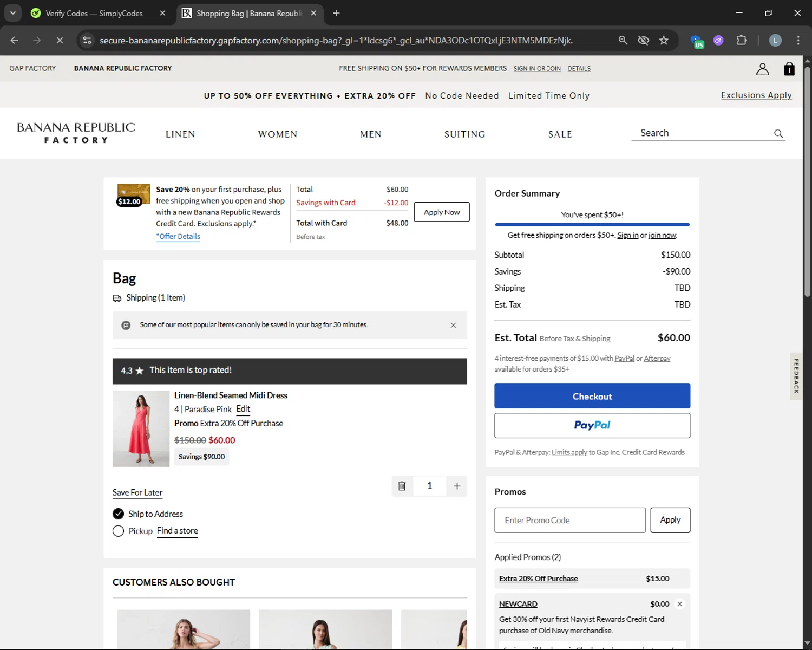Image resolution: width=812 pixels, height=650 pixels.
Task: Bookmark this page with the star icon
Action: (664, 40)
